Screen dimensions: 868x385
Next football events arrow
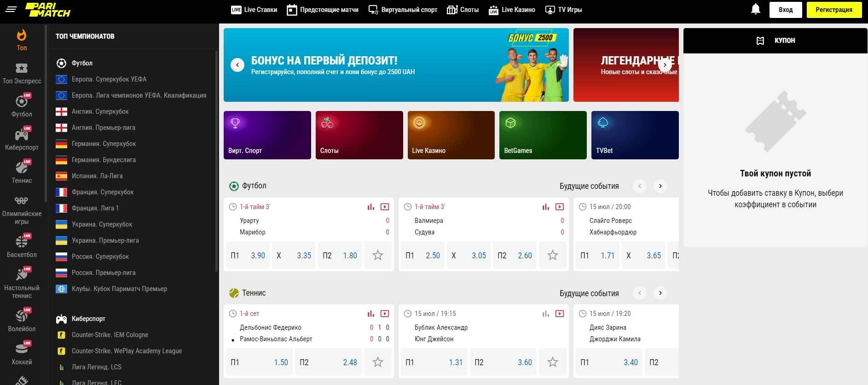(x=660, y=186)
